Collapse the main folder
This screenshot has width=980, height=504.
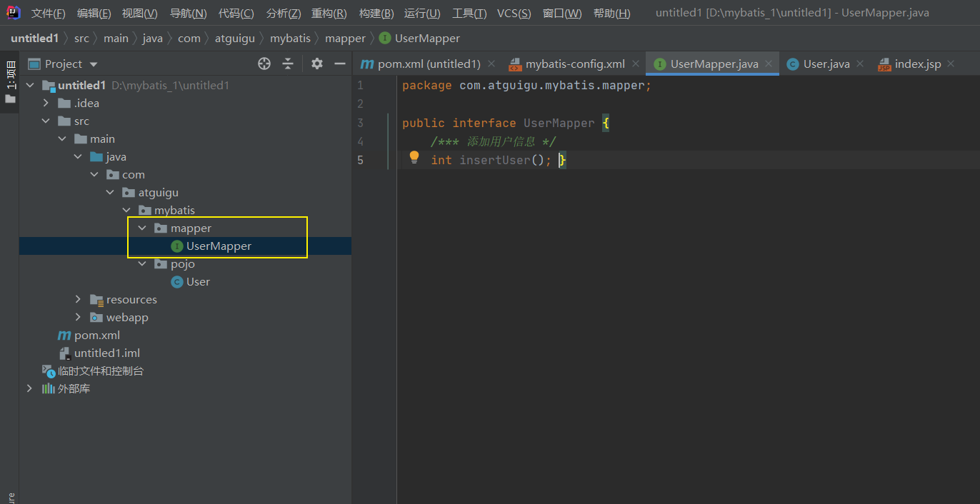coord(63,139)
